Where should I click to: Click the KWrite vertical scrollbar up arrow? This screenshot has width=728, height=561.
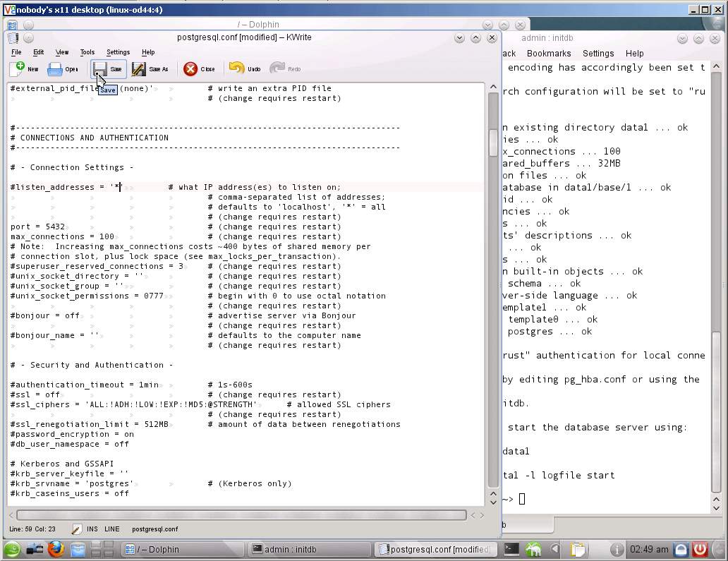tap(493, 88)
